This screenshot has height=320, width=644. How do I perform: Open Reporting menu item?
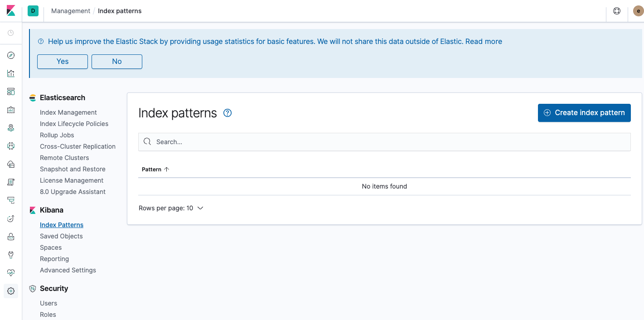tap(54, 259)
